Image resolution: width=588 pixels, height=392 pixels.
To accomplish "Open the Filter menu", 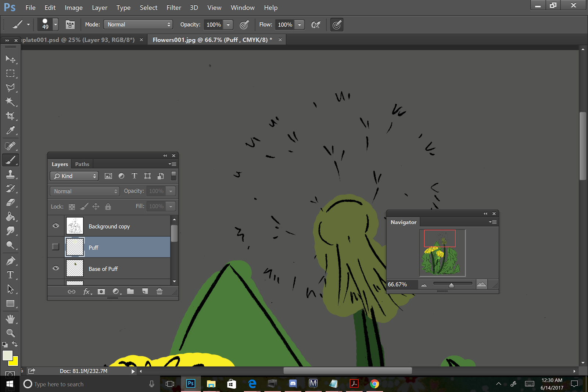I will 173,8.
